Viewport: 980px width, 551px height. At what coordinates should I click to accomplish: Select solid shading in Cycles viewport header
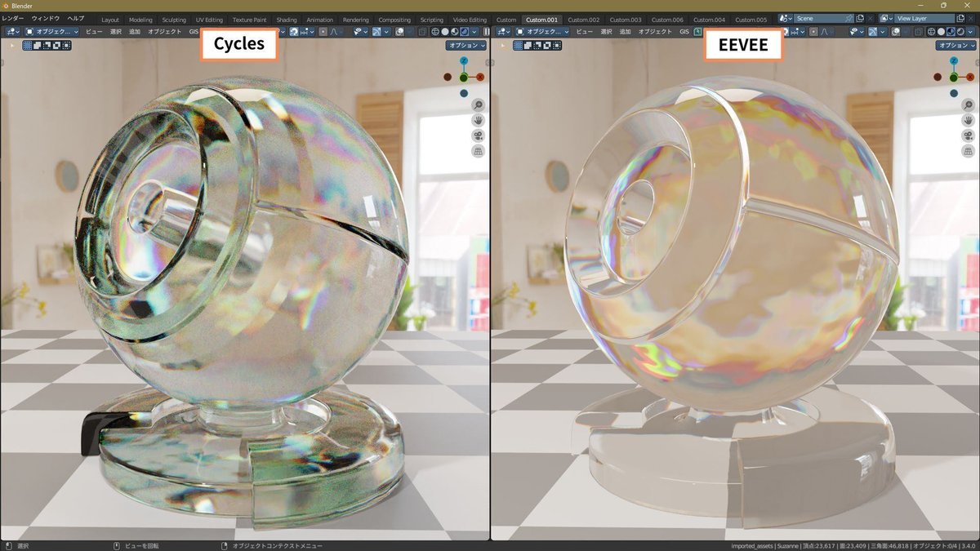tap(445, 32)
